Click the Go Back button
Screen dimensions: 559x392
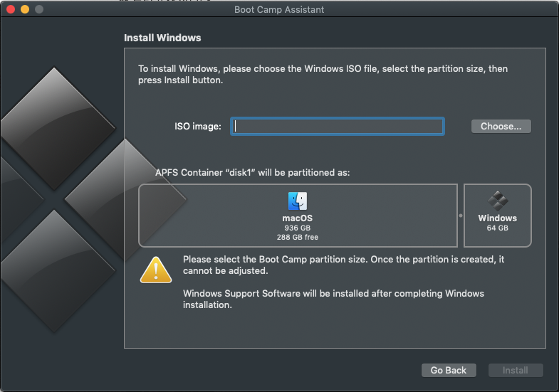449,370
